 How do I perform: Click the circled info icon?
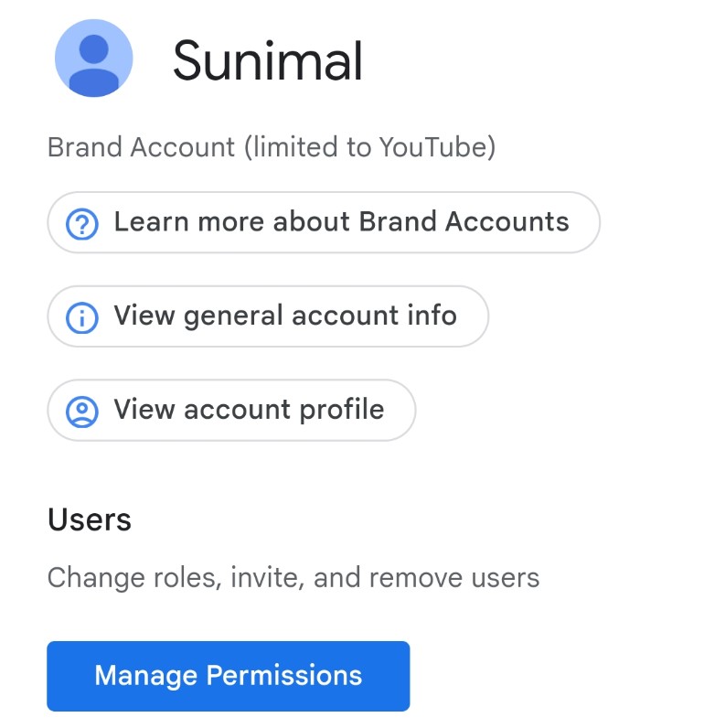coord(81,317)
